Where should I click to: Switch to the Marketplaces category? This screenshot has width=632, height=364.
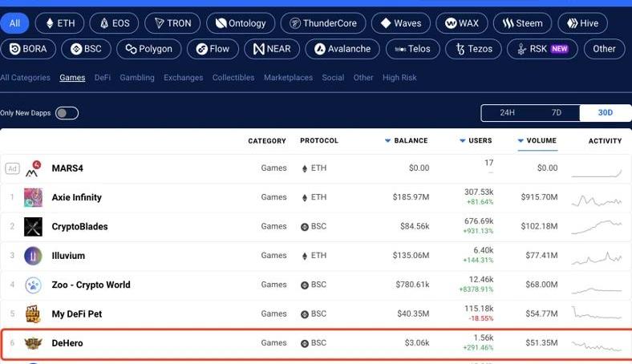[x=288, y=78]
